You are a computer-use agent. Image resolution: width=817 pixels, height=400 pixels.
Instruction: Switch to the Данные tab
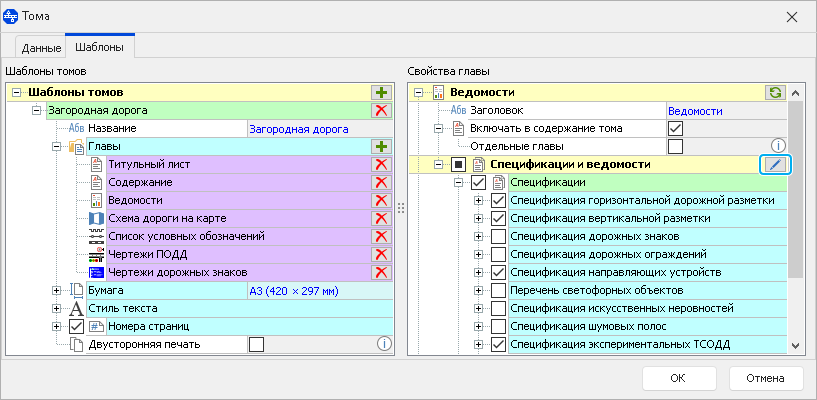(41, 48)
